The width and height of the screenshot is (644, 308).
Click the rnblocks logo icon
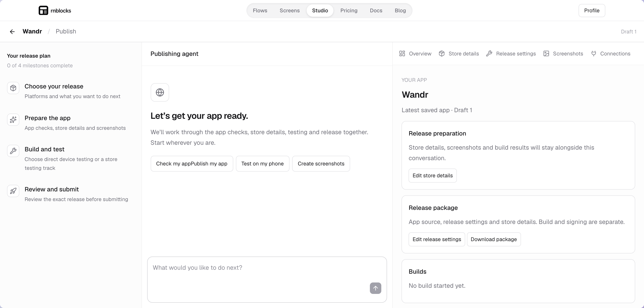[x=43, y=11]
